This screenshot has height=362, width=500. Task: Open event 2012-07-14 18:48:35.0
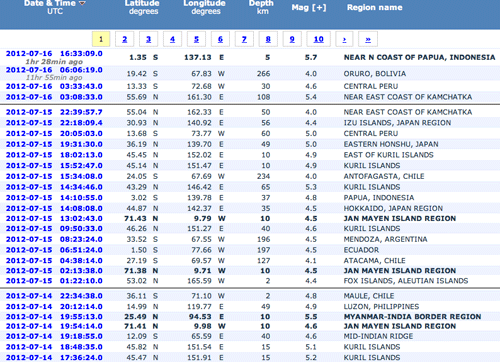pyautogui.click(x=54, y=347)
